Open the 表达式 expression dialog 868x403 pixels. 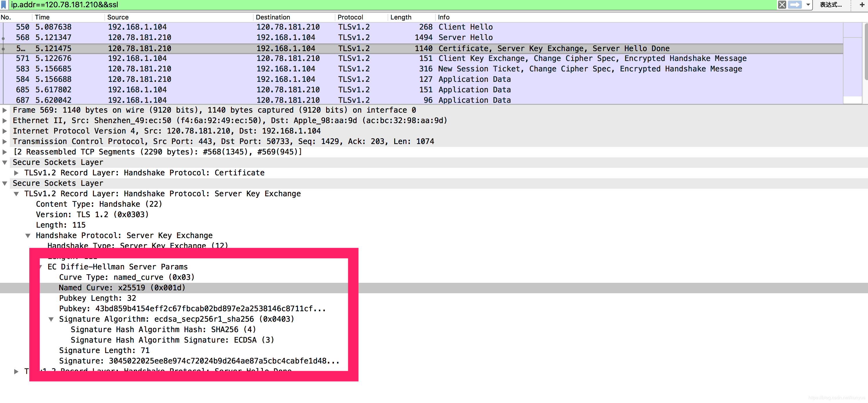click(831, 5)
